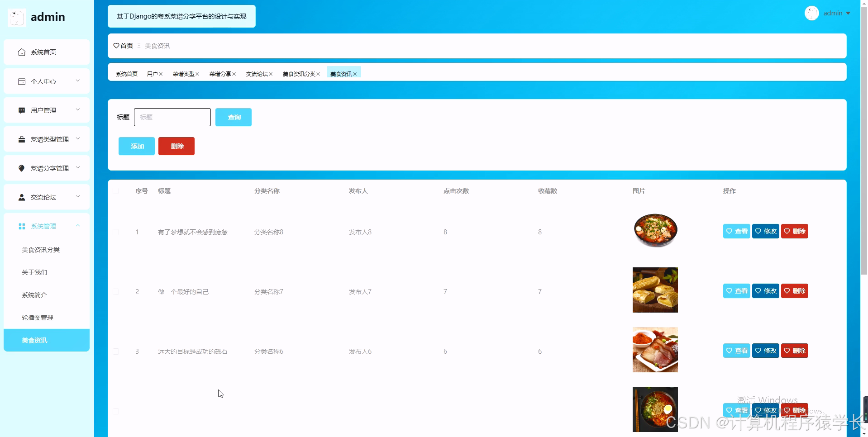Screen dimensions: 868x437
Task: Click the cell 分类名称8
Action: (x=269, y=232)
